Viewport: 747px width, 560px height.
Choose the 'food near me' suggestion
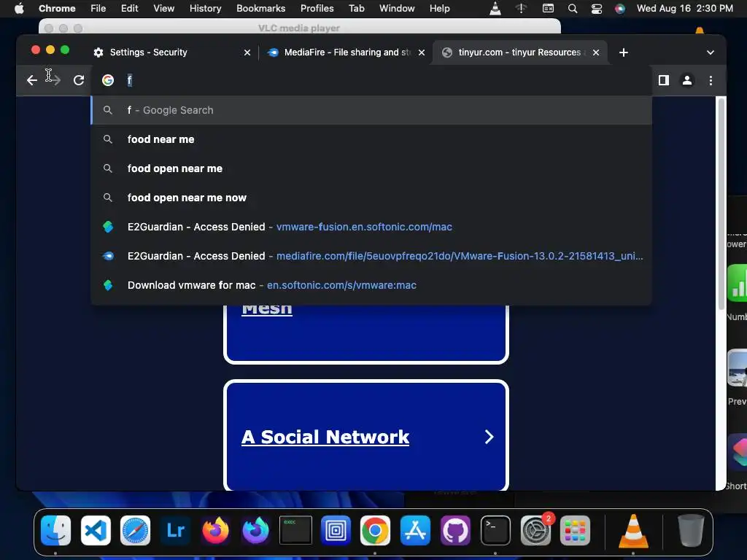371,139
